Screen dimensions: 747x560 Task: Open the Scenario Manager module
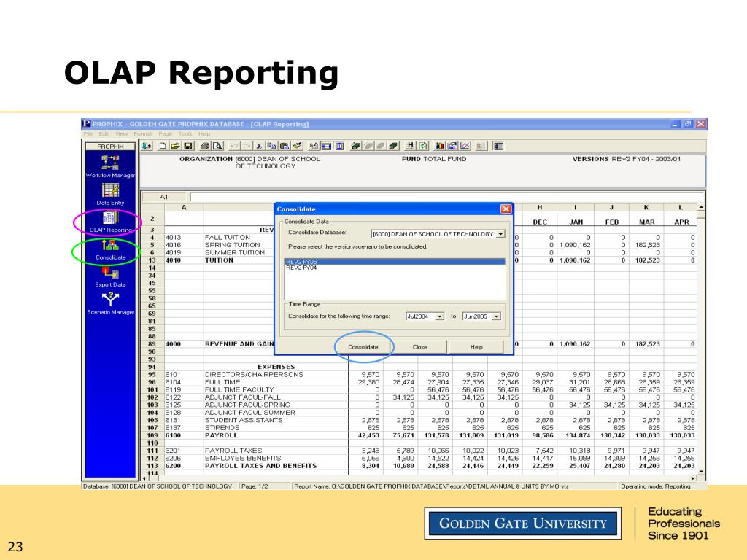(111, 304)
